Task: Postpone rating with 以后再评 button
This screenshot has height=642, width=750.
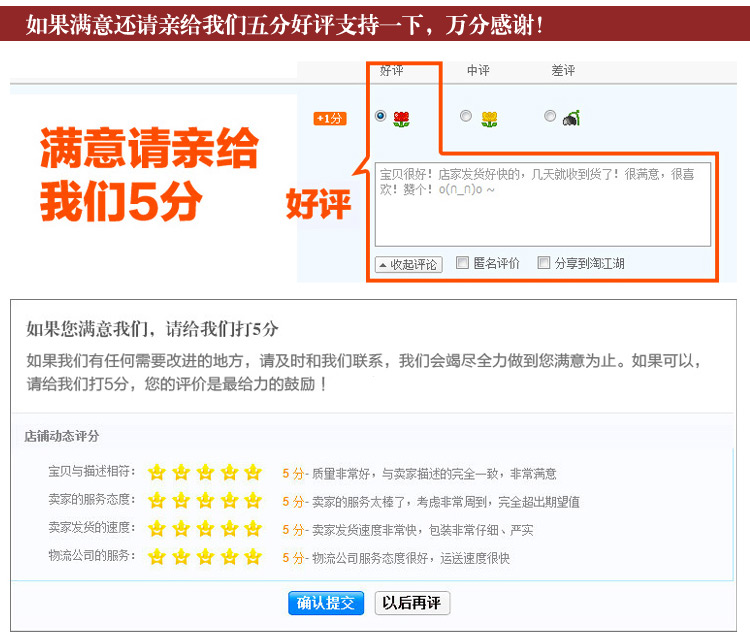Action: (412, 603)
